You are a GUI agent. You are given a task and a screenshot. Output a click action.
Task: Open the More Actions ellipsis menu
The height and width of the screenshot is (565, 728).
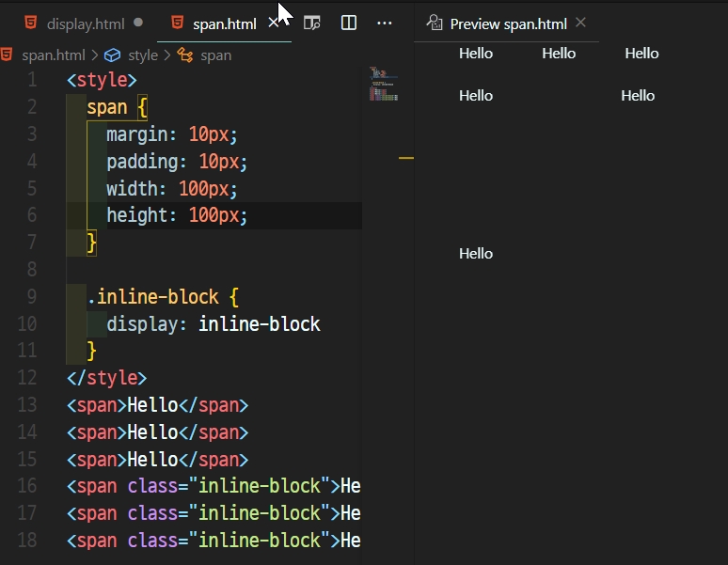[385, 23]
